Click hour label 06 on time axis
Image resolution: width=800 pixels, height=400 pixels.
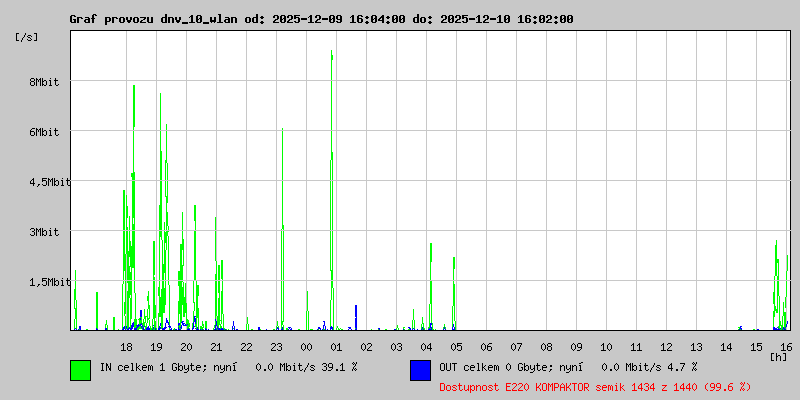tap(486, 347)
